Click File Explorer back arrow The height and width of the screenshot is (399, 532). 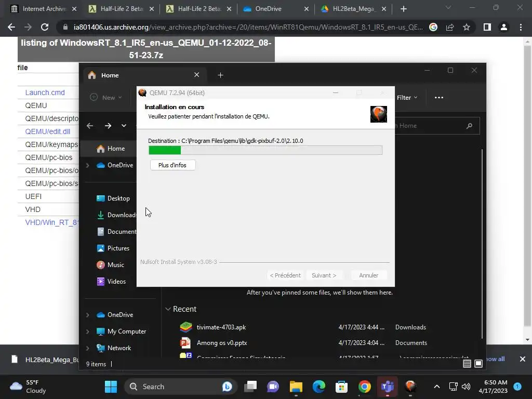coord(90,126)
